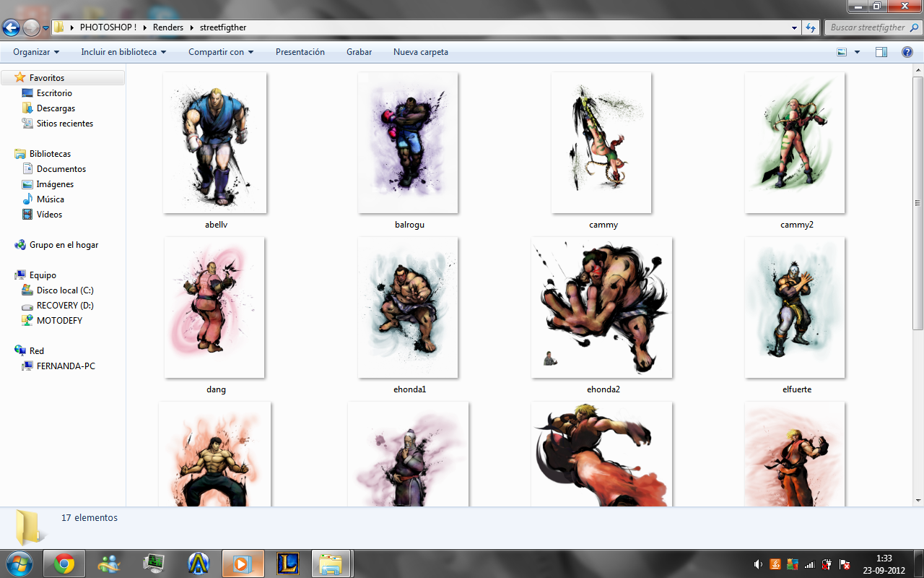
Task: Open the Organizar menu
Action: (x=36, y=52)
